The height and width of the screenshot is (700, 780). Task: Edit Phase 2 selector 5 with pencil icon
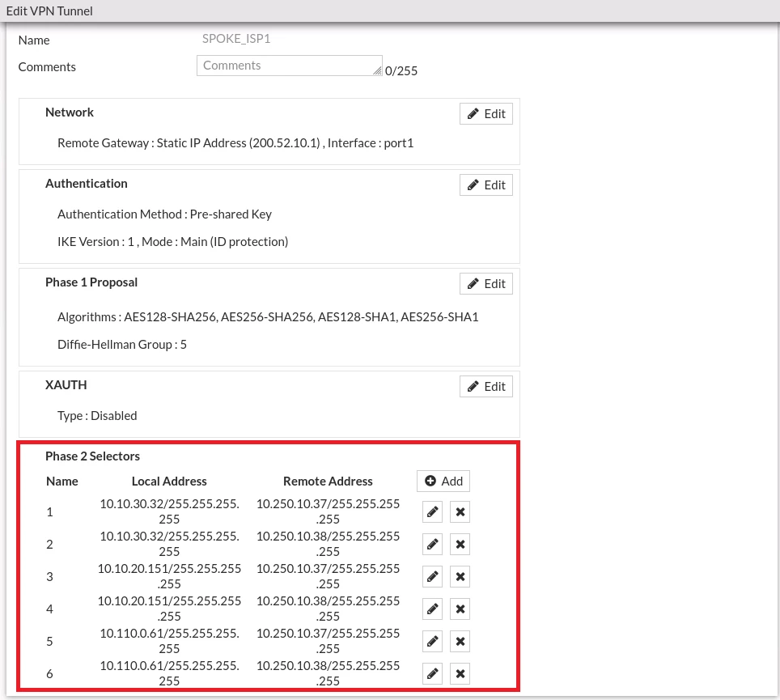[432, 641]
